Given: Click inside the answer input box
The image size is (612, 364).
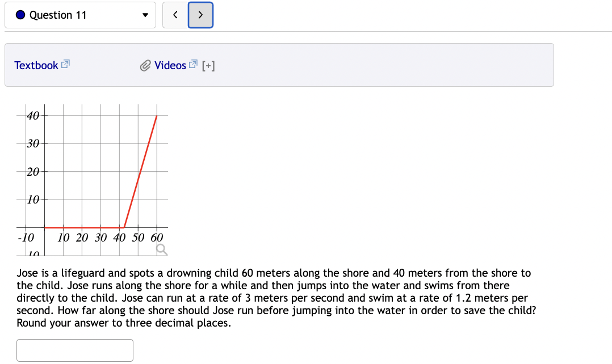Looking at the screenshot, I should (74, 350).
